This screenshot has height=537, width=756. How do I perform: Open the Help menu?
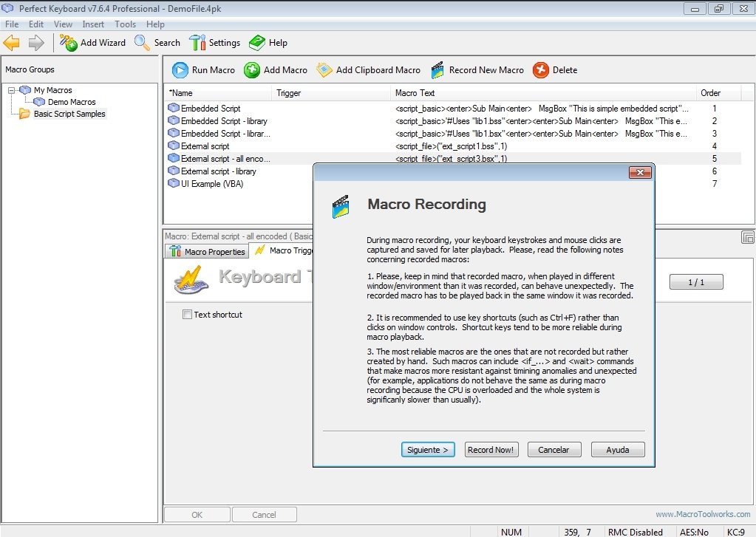tap(155, 24)
